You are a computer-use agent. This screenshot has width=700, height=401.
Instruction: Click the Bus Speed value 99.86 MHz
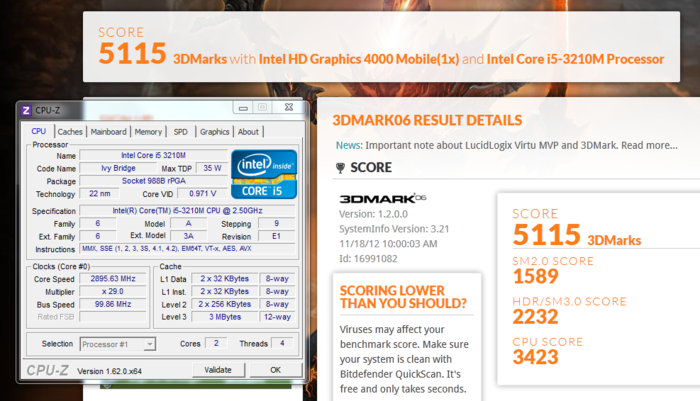click(113, 304)
